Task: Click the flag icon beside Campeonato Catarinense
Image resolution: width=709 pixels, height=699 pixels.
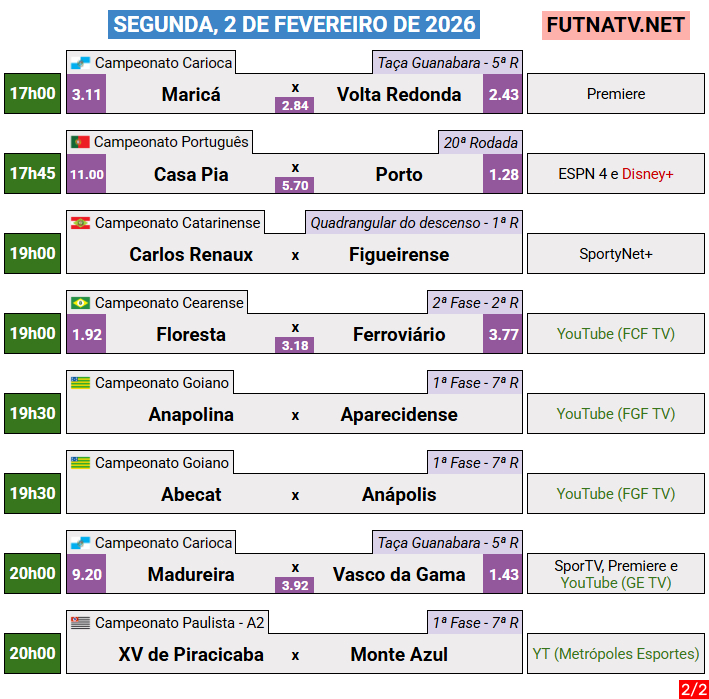Action: click(x=80, y=223)
